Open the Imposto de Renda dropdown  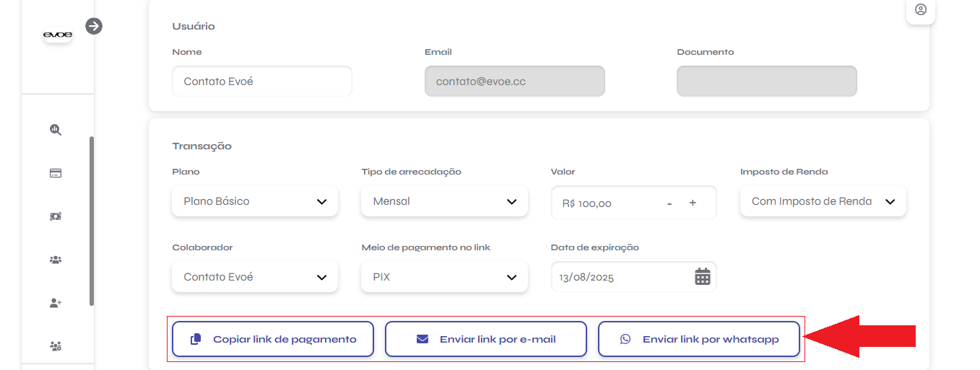(823, 201)
